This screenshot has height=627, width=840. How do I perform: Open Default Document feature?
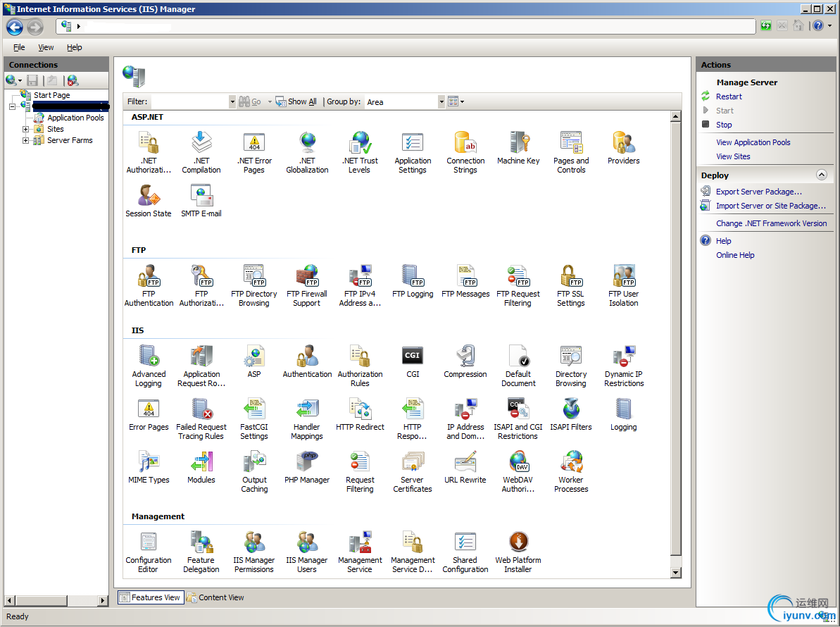tap(518, 366)
